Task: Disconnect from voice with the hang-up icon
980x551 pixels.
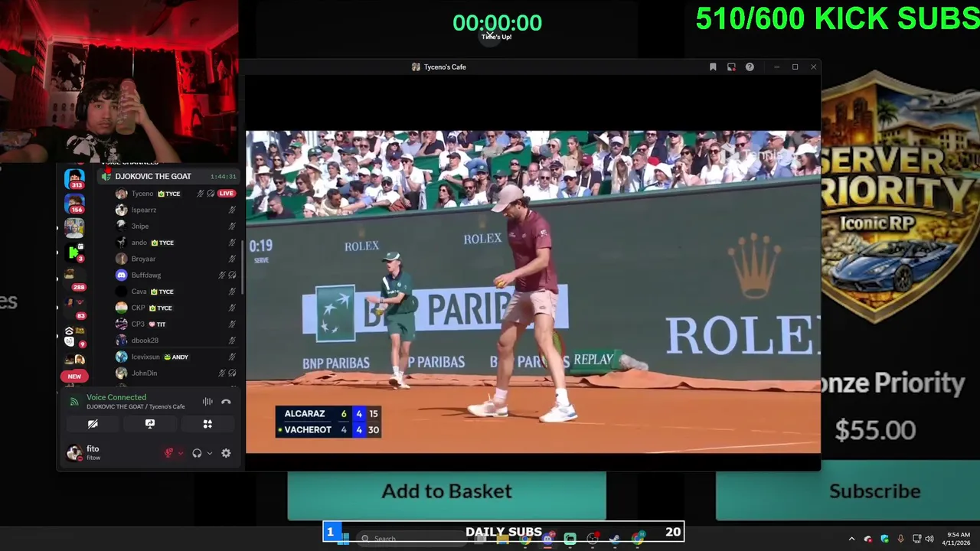Action: (x=226, y=402)
